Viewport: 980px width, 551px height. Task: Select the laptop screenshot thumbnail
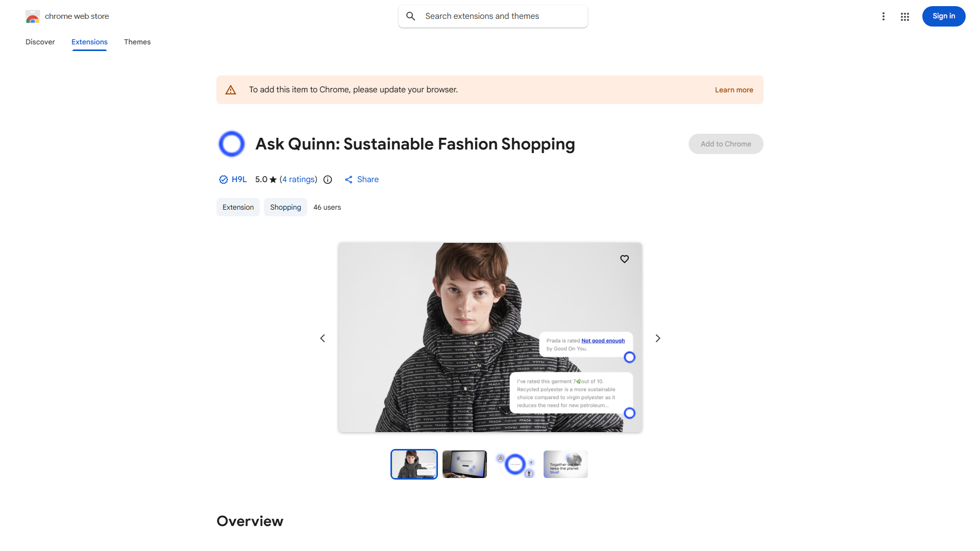click(464, 464)
